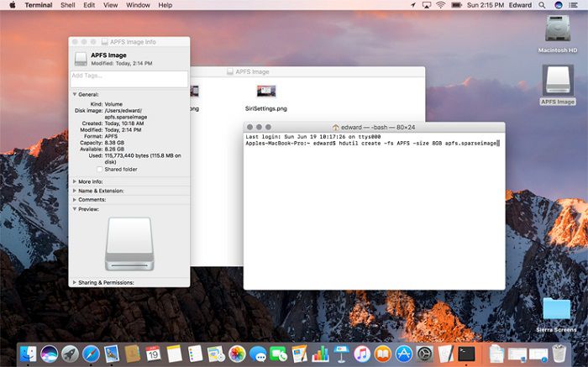This screenshot has width=588, height=367.
Task: Open Keynote podium icon in Dock
Action: point(341,354)
